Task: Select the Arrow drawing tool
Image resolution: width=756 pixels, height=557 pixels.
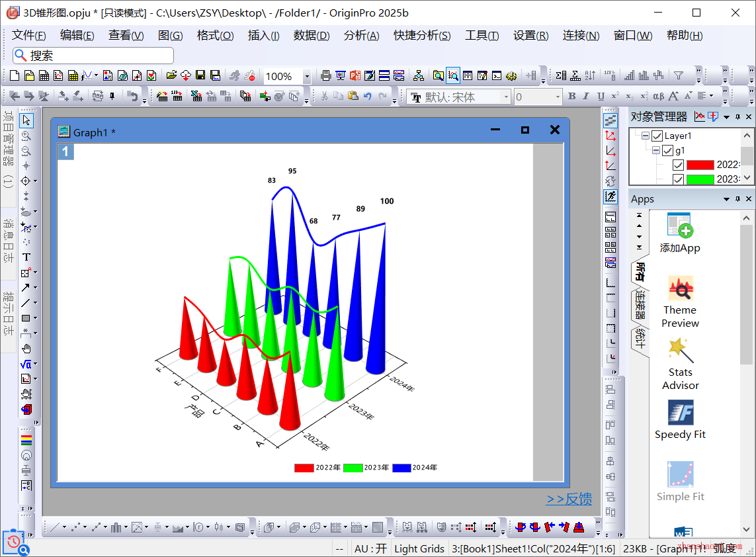Action: [x=25, y=288]
